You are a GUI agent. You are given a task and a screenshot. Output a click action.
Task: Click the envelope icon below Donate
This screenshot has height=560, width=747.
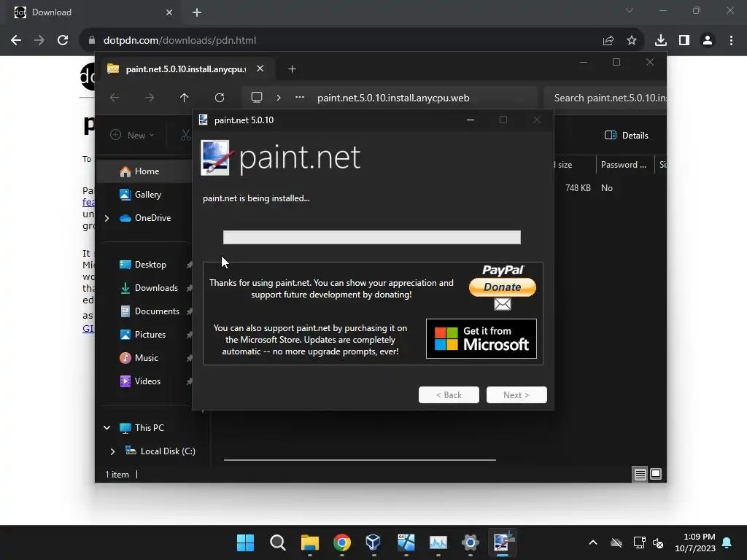pos(503,304)
